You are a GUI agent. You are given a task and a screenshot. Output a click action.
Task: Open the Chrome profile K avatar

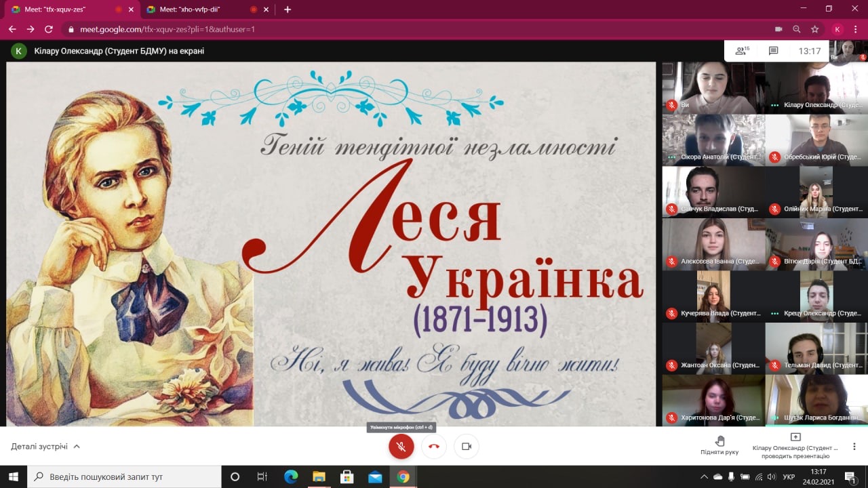point(837,29)
